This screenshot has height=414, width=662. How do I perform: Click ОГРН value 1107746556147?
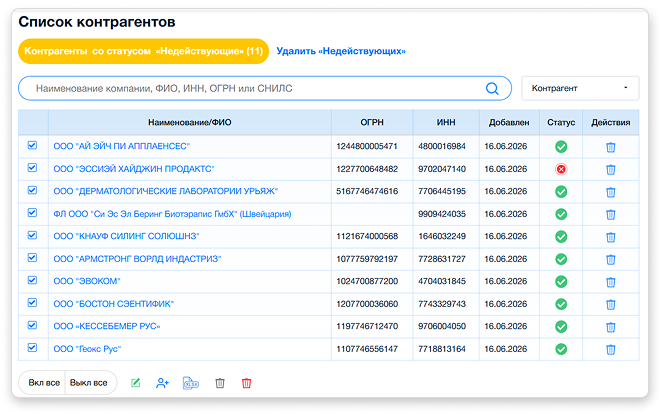(367, 349)
